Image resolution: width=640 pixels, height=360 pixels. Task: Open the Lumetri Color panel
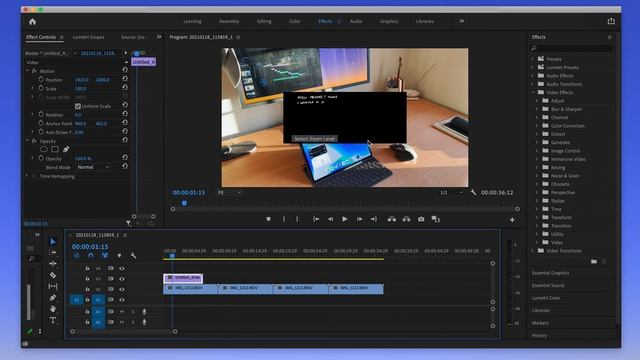pyautogui.click(x=546, y=298)
